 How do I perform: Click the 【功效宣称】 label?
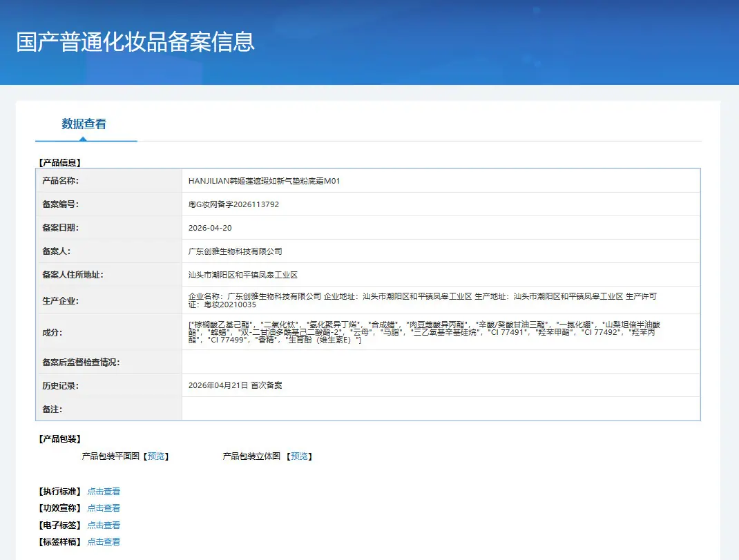point(60,508)
